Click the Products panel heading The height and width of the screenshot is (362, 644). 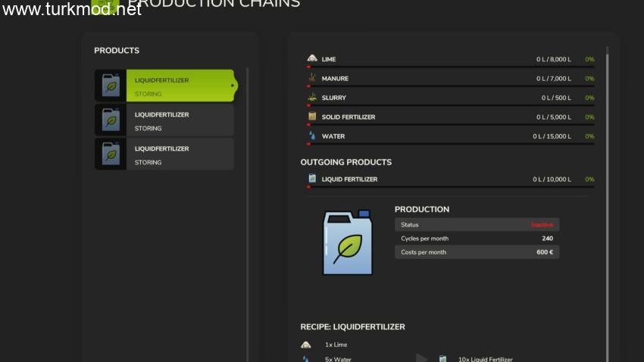pyautogui.click(x=117, y=51)
